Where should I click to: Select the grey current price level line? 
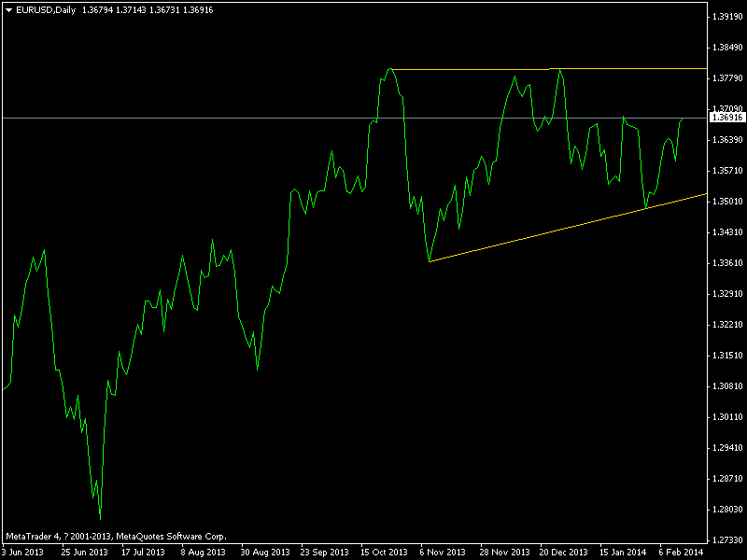[x=355, y=118]
